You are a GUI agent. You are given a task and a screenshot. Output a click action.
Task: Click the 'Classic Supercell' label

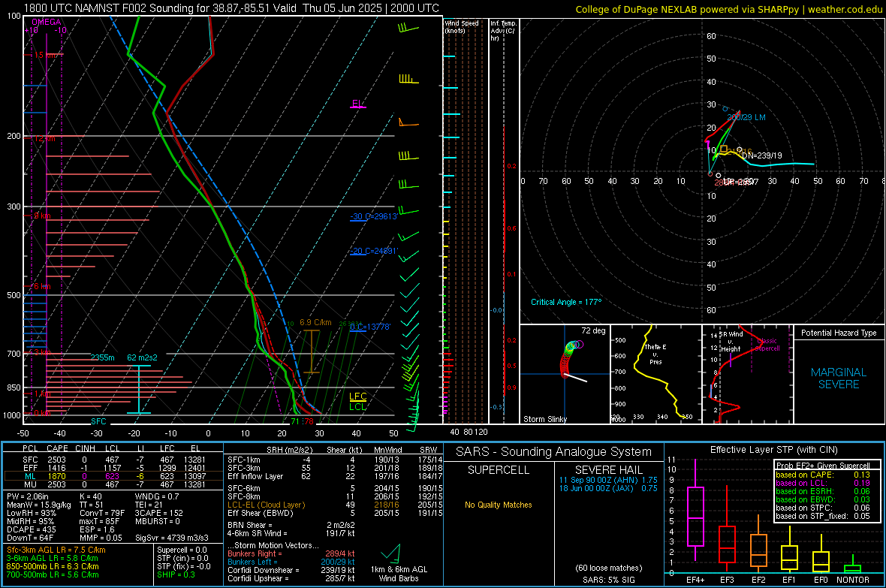click(767, 345)
